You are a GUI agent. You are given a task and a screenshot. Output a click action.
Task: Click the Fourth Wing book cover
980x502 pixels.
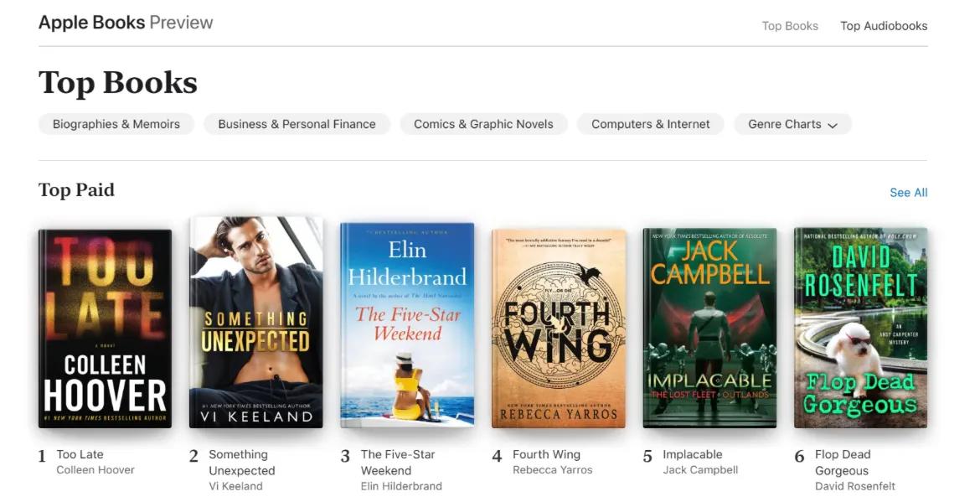point(558,329)
